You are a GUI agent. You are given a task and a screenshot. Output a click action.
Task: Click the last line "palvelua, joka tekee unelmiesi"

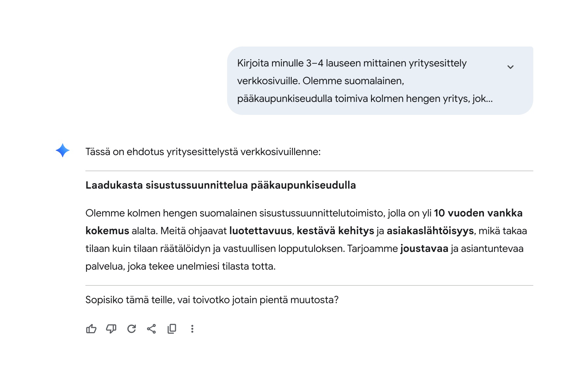[180, 266]
